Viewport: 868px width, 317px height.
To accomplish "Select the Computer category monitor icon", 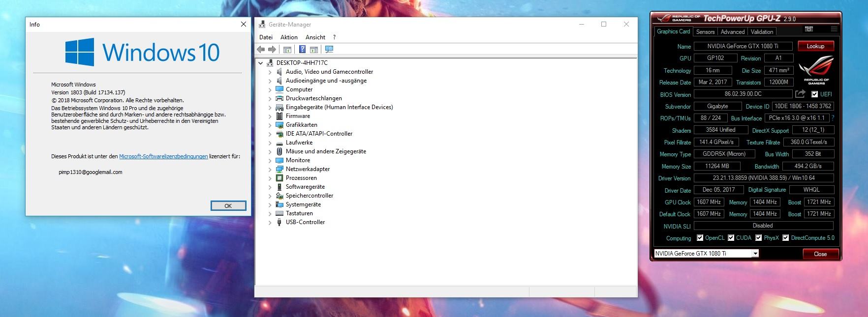I will (279, 89).
